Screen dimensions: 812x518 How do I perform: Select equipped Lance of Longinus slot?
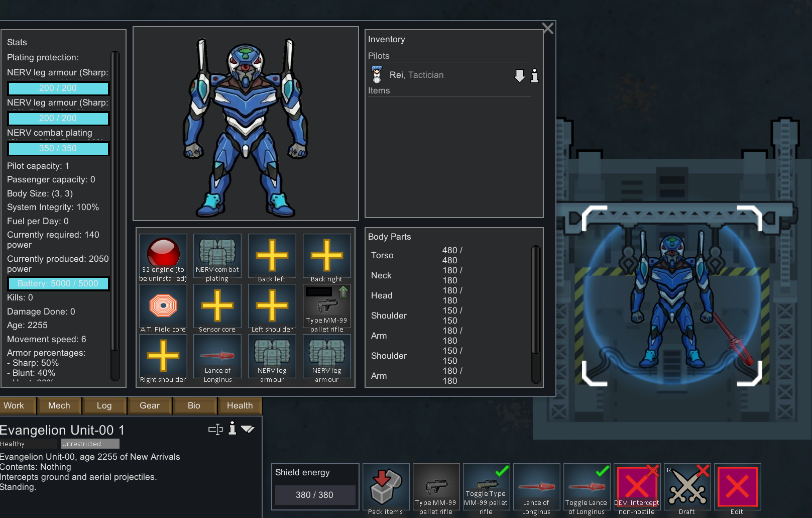pyautogui.click(x=217, y=358)
